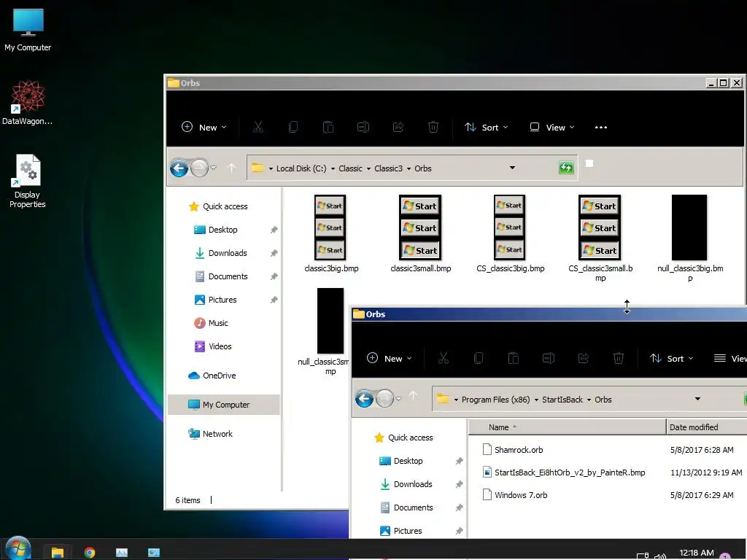Click Back arrow in Classic3 Orbs window
747x560 pixels.
pos(179,168)
